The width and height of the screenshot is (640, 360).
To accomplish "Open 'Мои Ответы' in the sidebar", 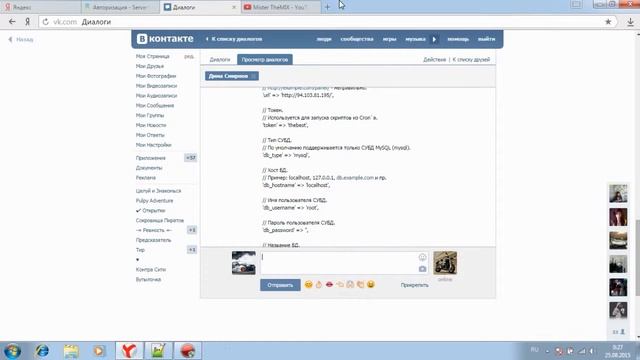I will pos(150,135).
